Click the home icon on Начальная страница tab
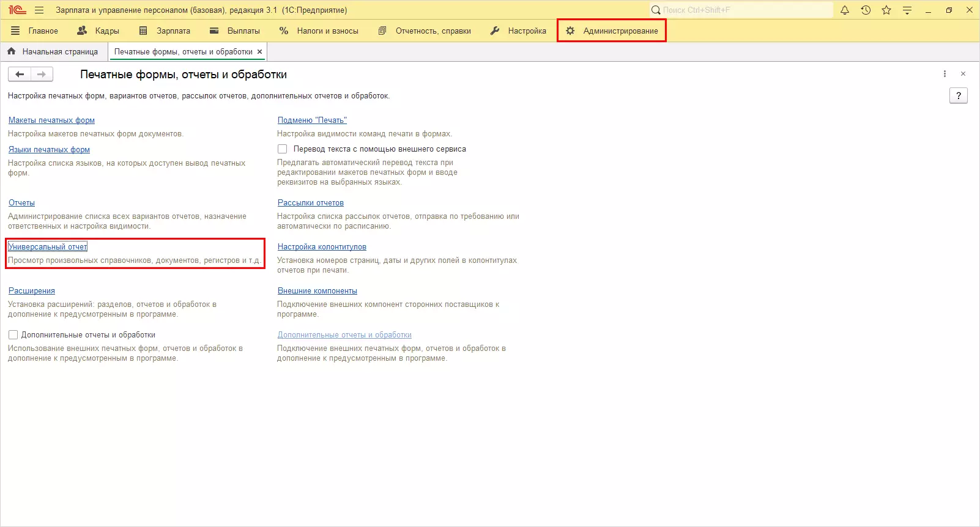The width and height of the screenshot is (980, 527). (12, 52)
